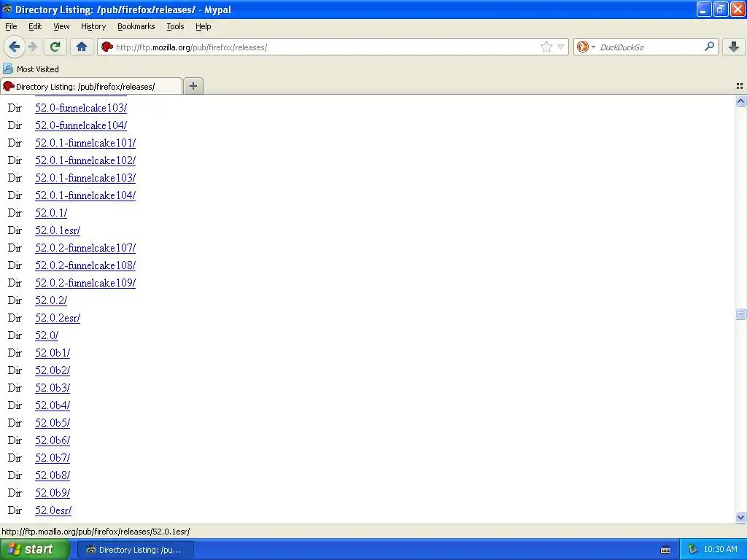Click the Safely Remove Hardware tray icon
This screenshot has height=560, width=747.
coord(692,550)
